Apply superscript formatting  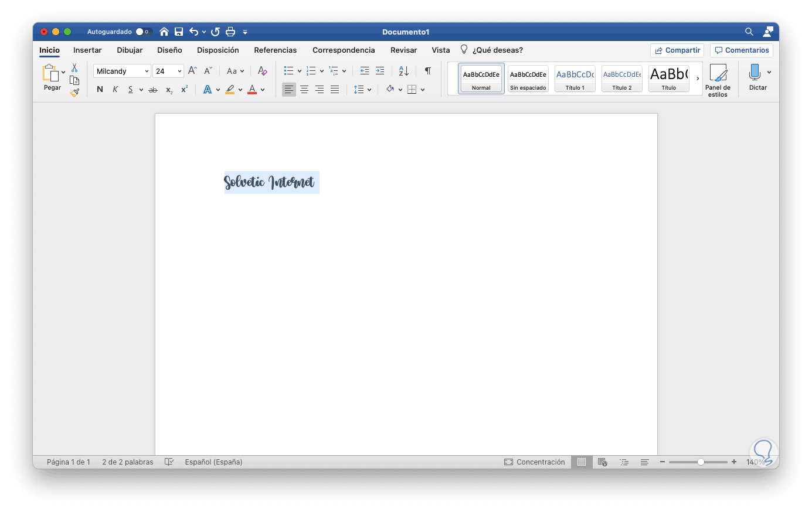[x=184, y=90]
